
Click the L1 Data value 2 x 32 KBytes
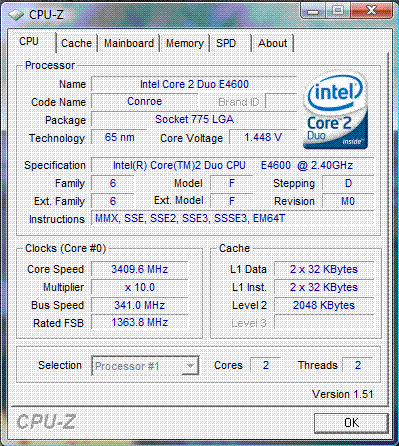point(324,269)
